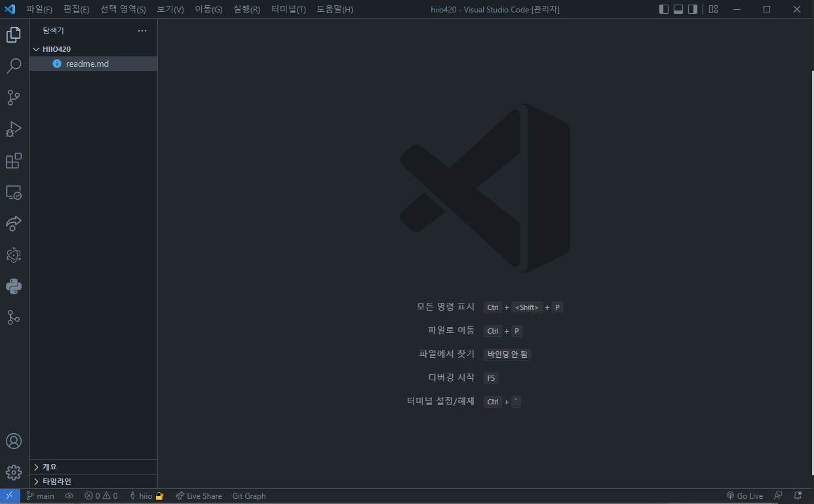The width and height of the screenshot is (814, 504).
Task: Click the 바인딩 안 됨 keybinding badge
Action: point(507,355)
